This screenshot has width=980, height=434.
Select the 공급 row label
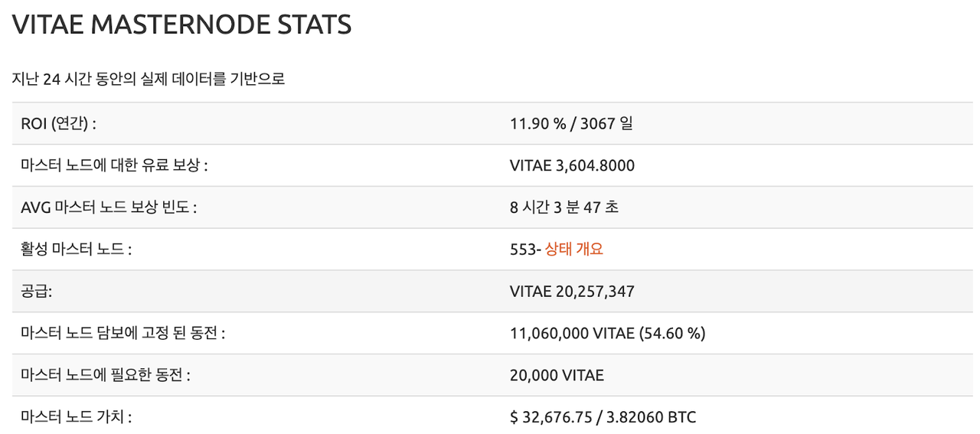pyautogui.click(x=36, y=291)
